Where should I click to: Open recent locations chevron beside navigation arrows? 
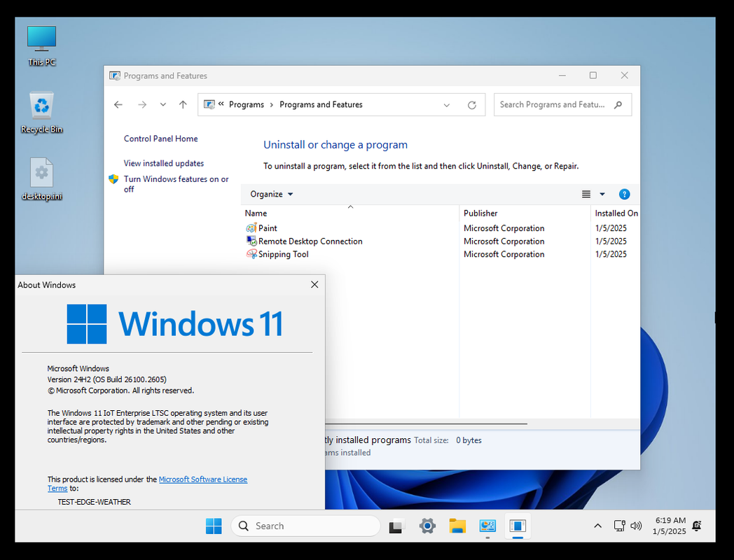163,105
